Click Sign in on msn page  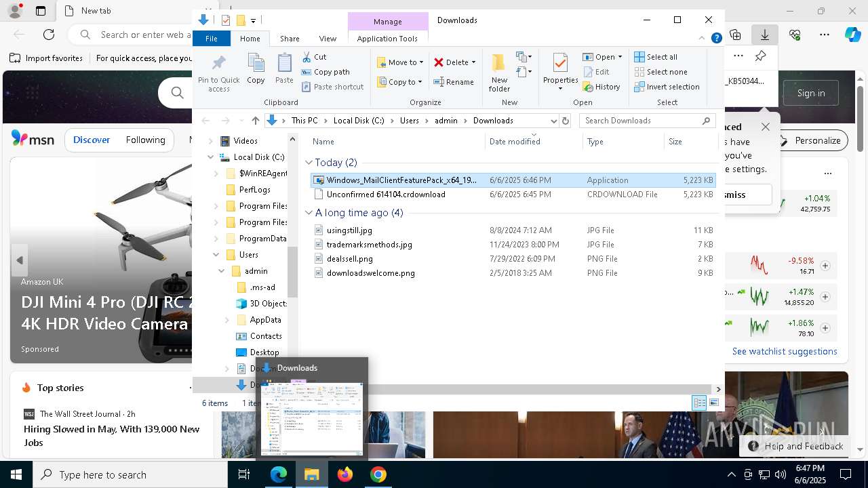(x=811, y=93)
